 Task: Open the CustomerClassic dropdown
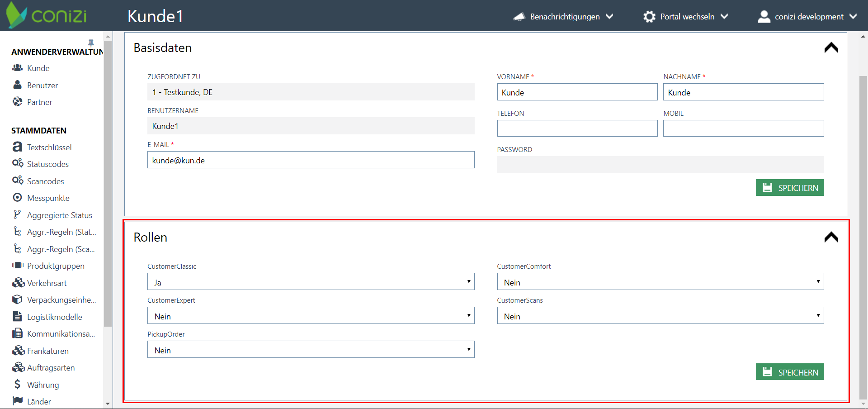pyautogui.click(x=311, y=282)
